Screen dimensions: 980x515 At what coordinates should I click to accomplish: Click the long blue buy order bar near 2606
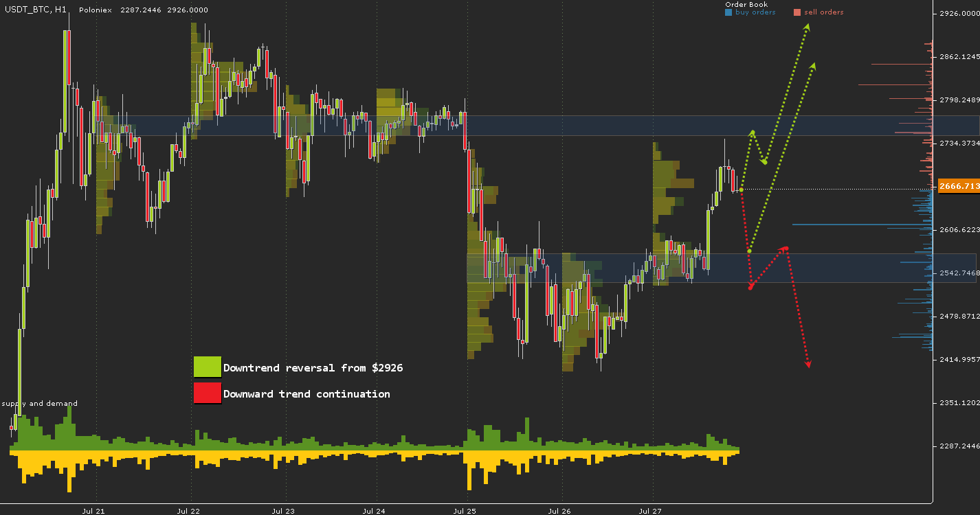862,224
